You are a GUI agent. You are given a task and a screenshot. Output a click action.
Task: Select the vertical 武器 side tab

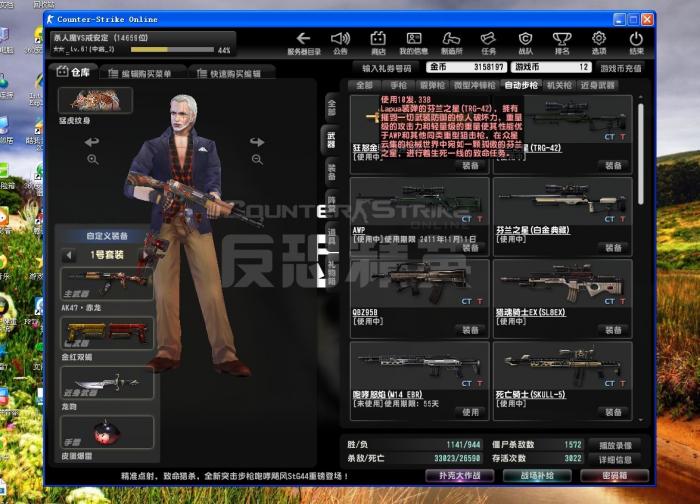tap(331, 140)
